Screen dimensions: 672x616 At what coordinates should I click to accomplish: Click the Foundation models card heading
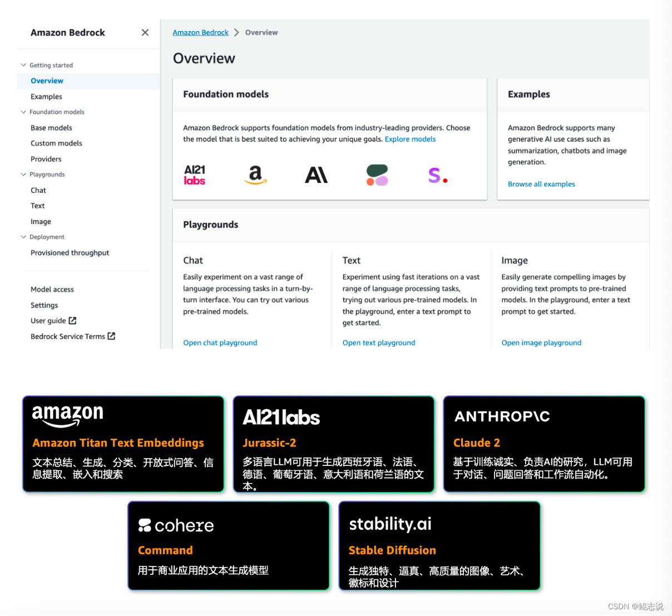pyautogui.click(x=226, y=95)
